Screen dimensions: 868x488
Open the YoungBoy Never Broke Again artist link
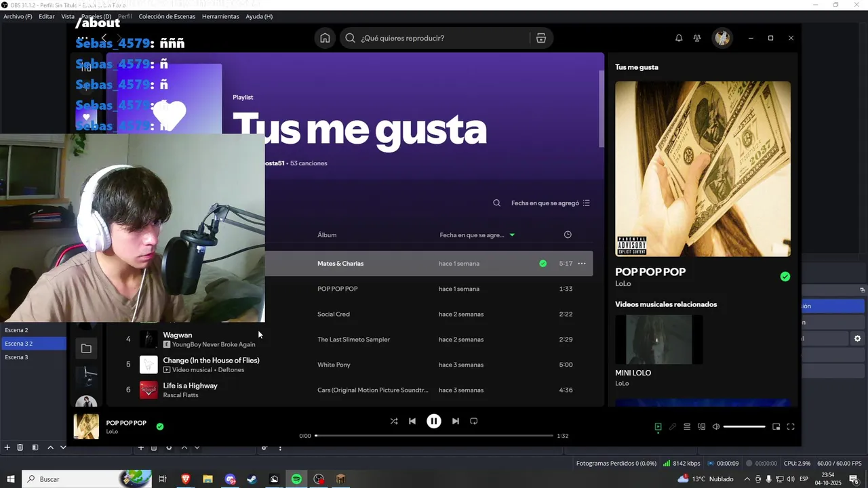click(x=214, y=344)
